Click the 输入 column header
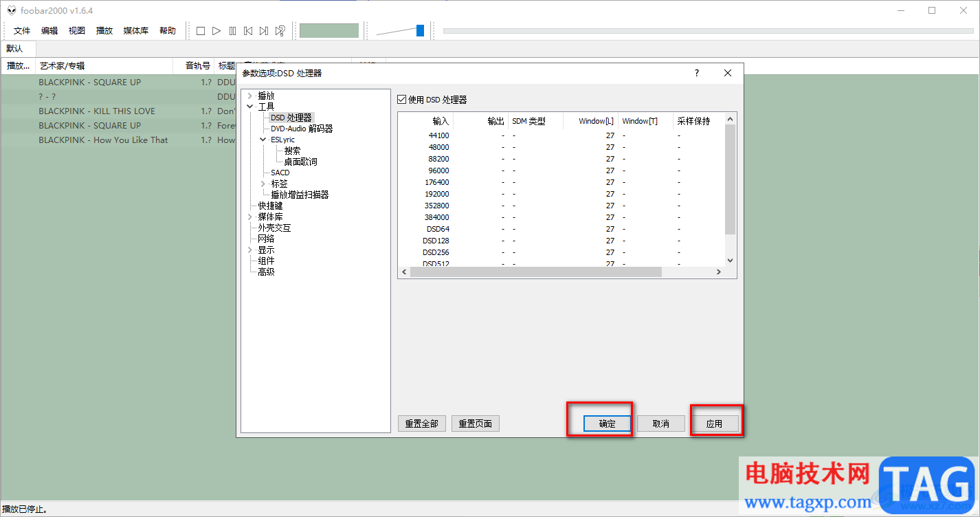This screenshot has width=980, height=517. click(425, 121)
